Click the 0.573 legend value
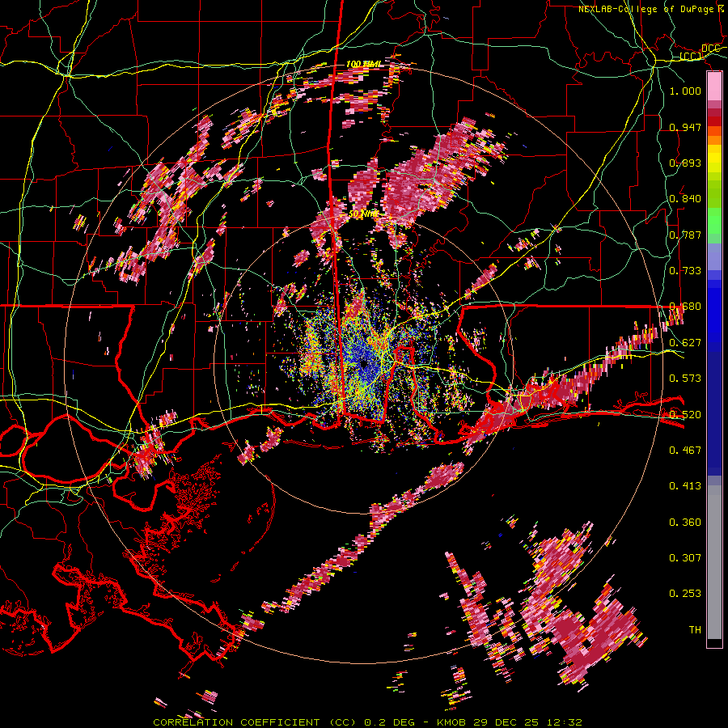The height and width of the screenshot is (728, 728). point(685,378)
